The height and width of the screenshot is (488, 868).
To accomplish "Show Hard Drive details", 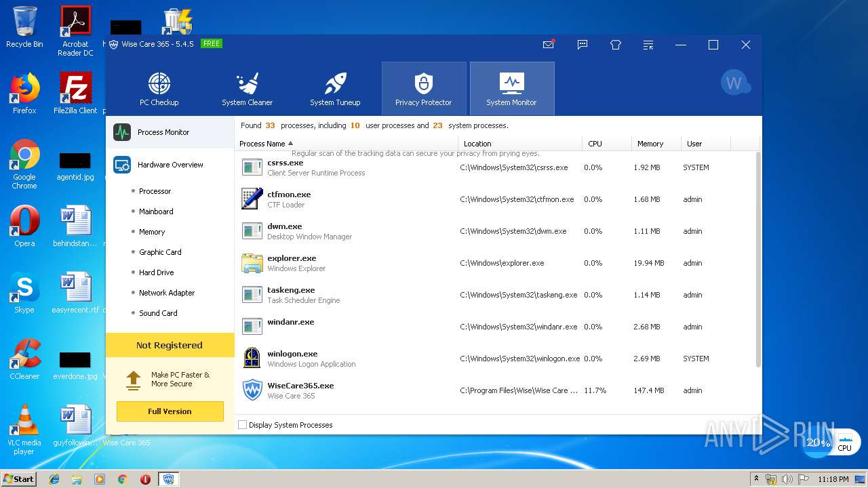I will pyautogui.click(x=157, y=272).
